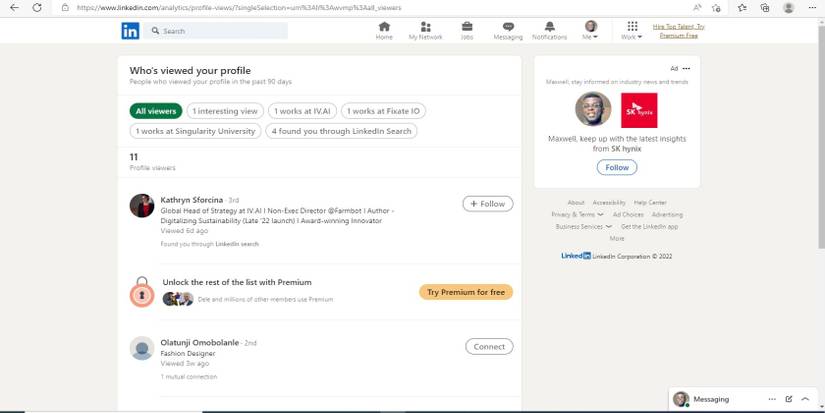This screenshot has height=413, width=825.
Task: Open Kathryn Sforcina's name link
Action: 192,200
